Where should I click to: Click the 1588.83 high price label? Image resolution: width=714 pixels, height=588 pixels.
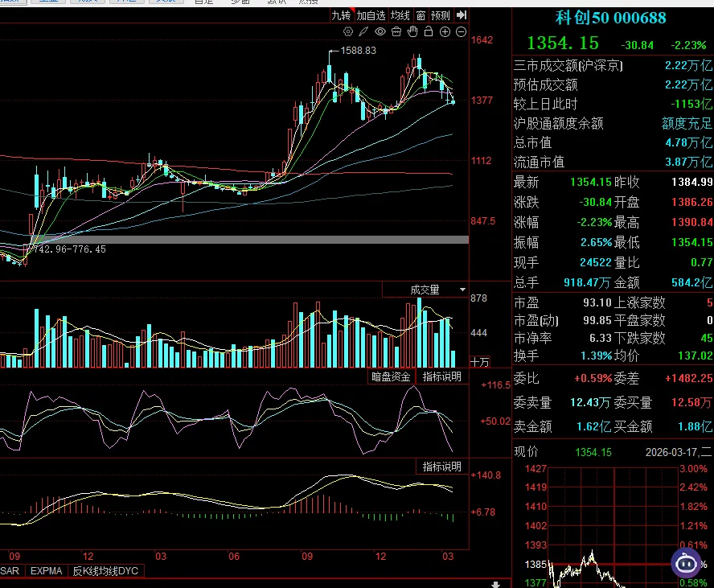pyautogui.click(x=359, y=51)
